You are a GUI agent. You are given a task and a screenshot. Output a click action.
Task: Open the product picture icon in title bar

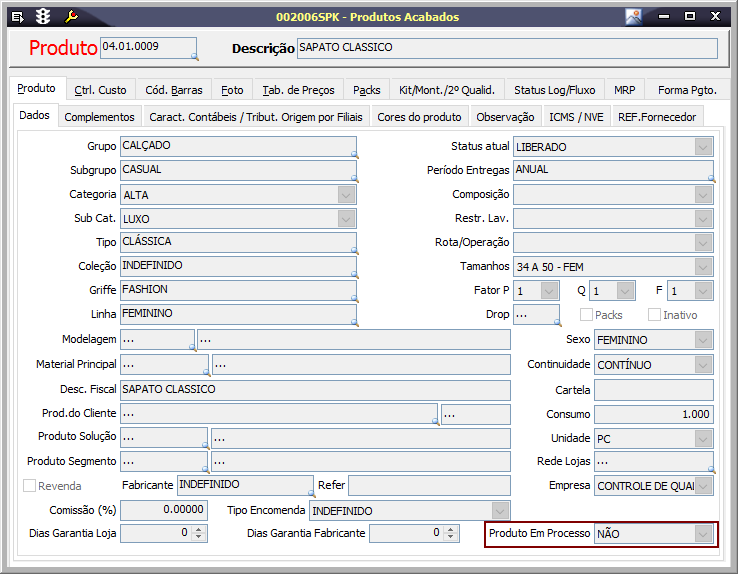634,17
